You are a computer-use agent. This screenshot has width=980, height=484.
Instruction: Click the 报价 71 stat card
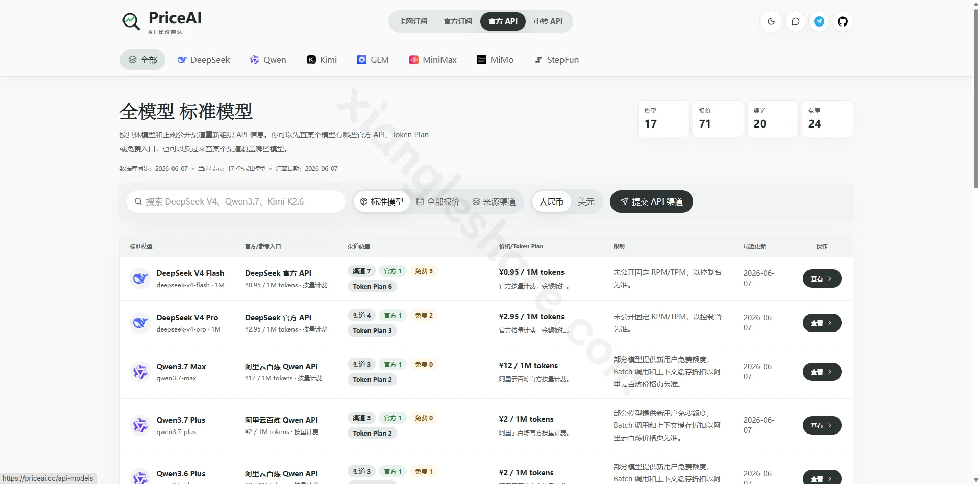coord(718,118)
